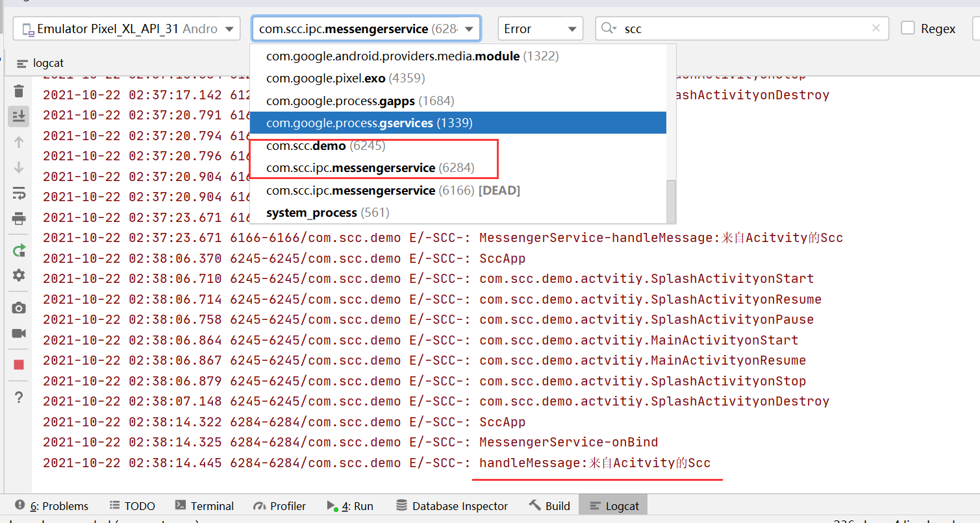This screenshot has width=980, height=523.
Task: Click the 'MainActivityonResume' log line
Action: (x=425, y=361)
